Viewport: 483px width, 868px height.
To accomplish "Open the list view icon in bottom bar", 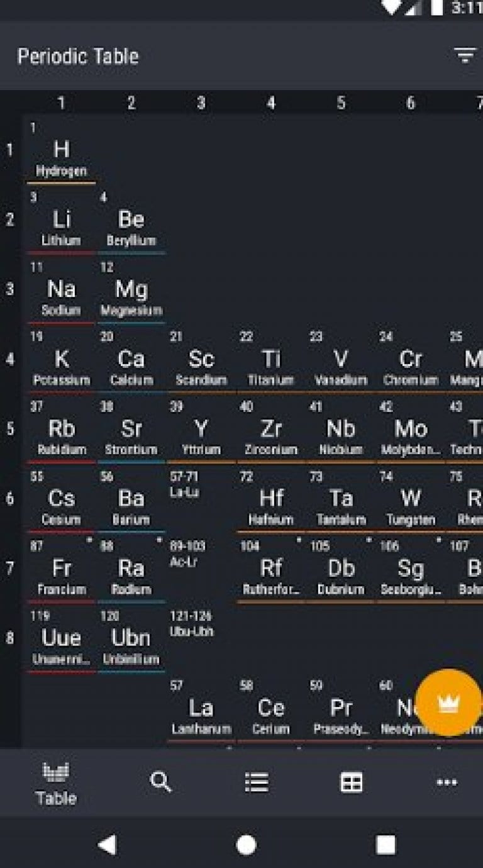I will (256, 781).
